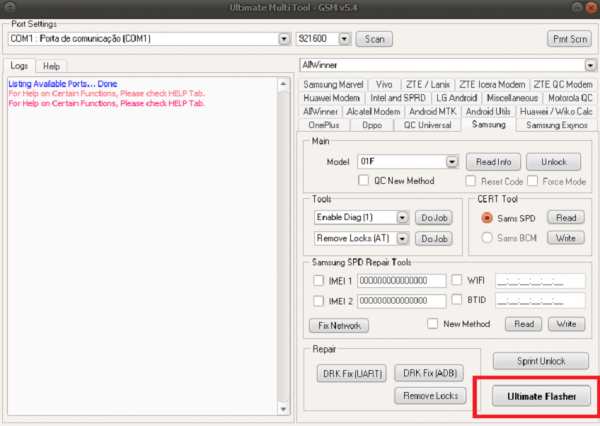Click the IMEI 2 input field

tap(402, 301)
